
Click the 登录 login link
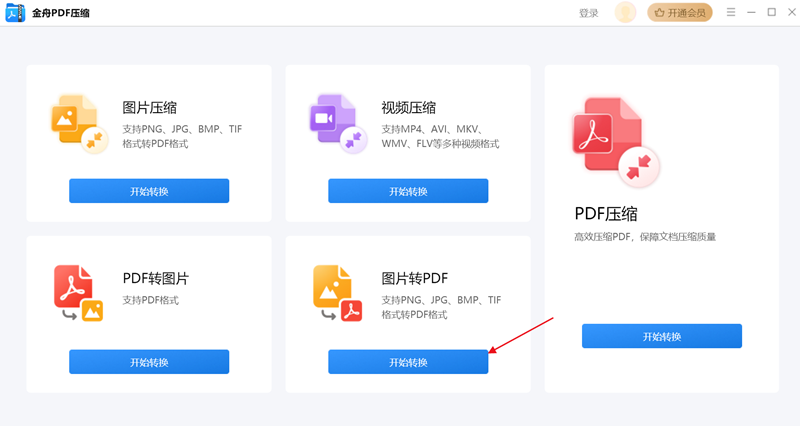588,13
